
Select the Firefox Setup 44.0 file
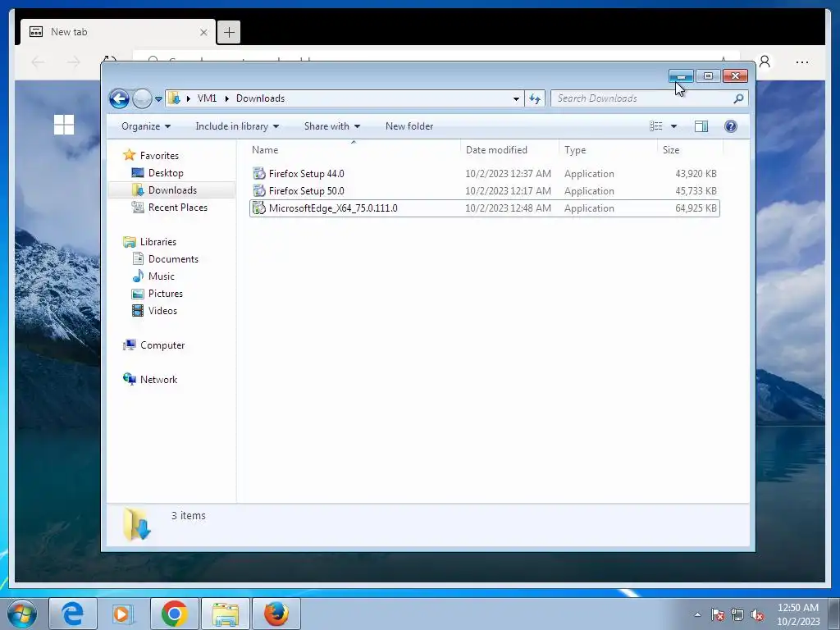pos(484,174)
